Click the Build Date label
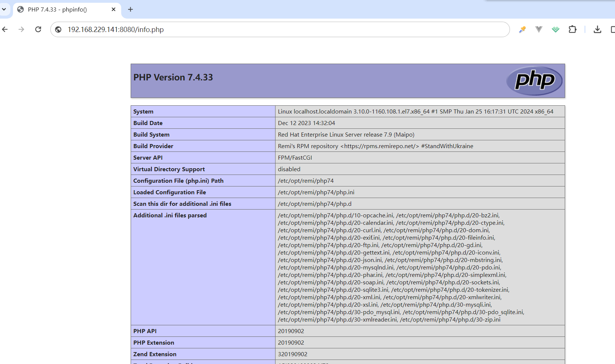Image resolution: width=615 pixels, height=364 pixels. (148, 123)
